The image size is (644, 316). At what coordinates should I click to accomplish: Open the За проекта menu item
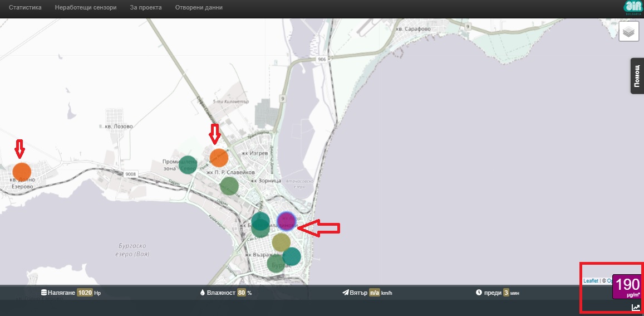pos(146,7)
